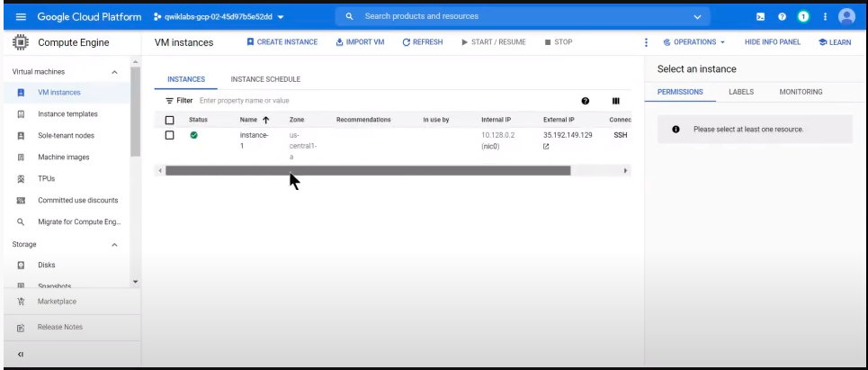The image size is (868, 370).
Task: Open the project selector dropdown
Action: point(219,16)
